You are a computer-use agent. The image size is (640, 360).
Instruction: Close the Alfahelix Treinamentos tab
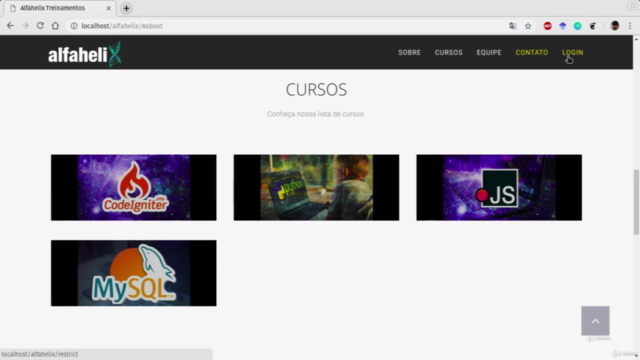[109, 8]
